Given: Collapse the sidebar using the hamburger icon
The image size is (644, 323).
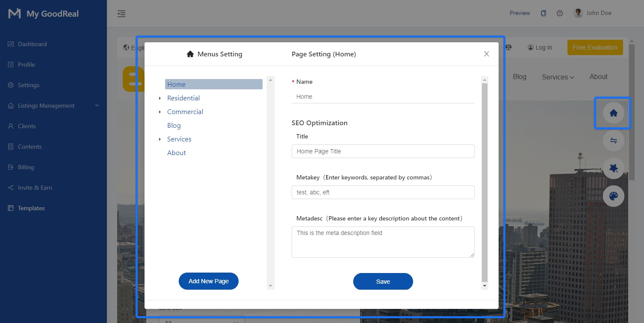Looking at the screenshot, I should point(121,13).
